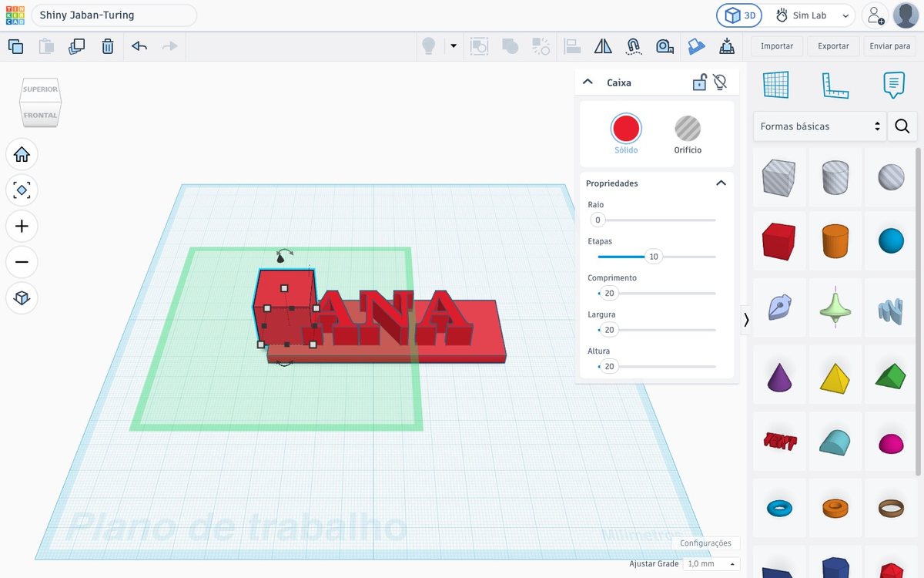
Task: Undo the last action
Action: click(x=139, y=46)
